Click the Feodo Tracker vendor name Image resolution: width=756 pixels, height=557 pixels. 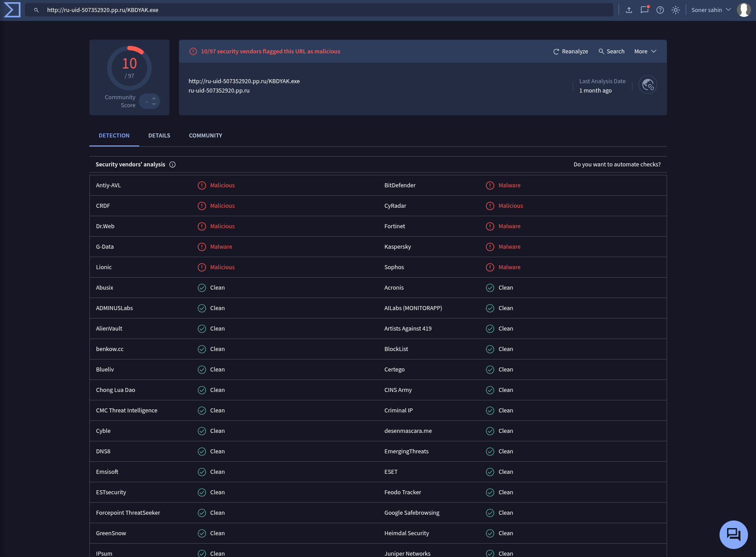pos(402,492)
